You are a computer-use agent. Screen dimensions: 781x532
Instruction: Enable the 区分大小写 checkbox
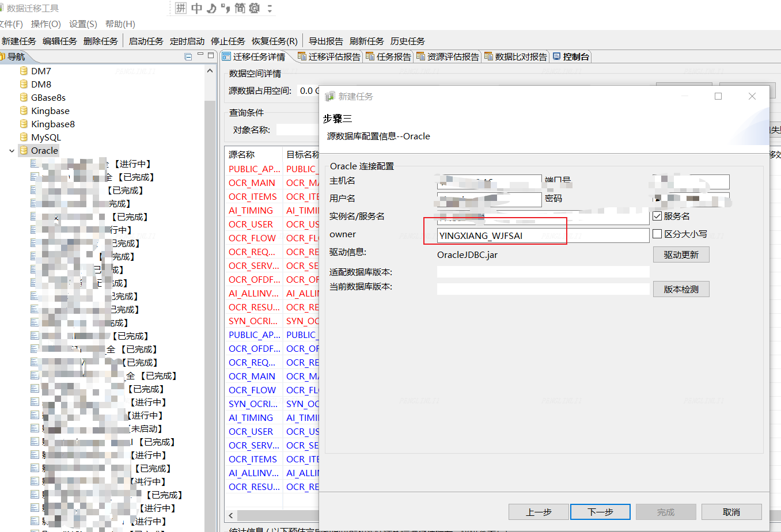pos(657,234)
